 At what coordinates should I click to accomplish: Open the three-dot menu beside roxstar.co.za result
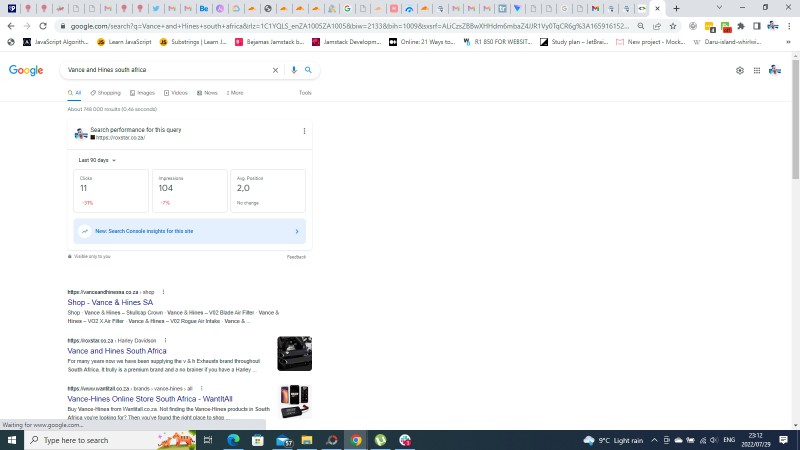click(x=165, y=340)
